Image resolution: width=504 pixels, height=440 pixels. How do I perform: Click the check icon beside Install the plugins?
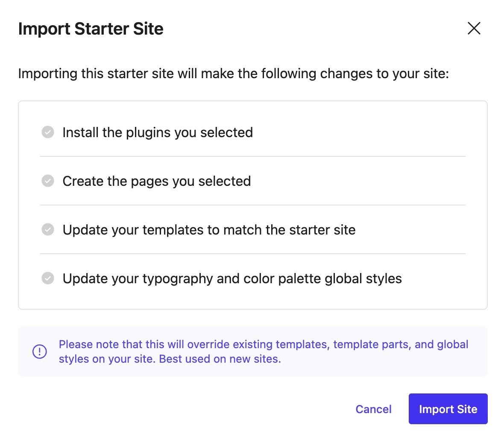click(x=48, y=132)
